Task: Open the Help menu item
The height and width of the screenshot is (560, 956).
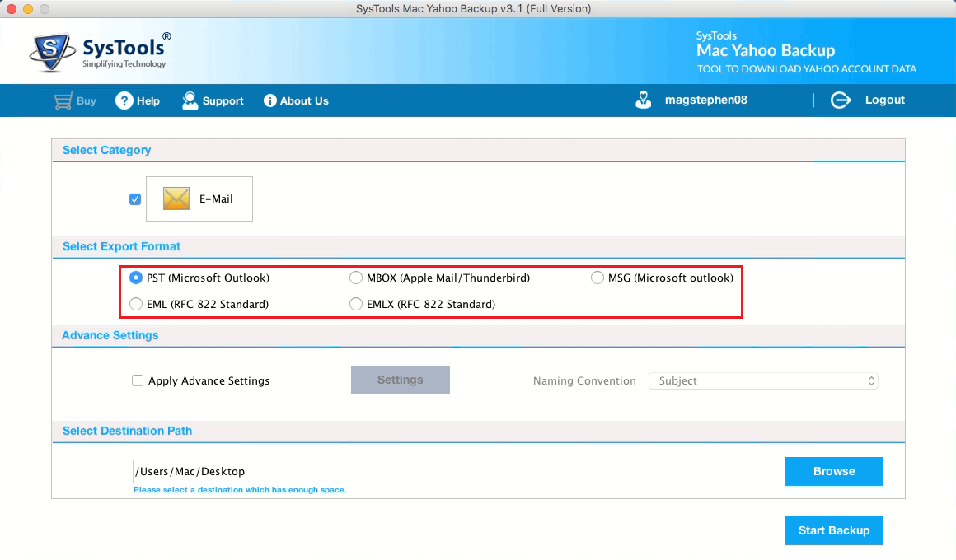Action: pos(148,101)
